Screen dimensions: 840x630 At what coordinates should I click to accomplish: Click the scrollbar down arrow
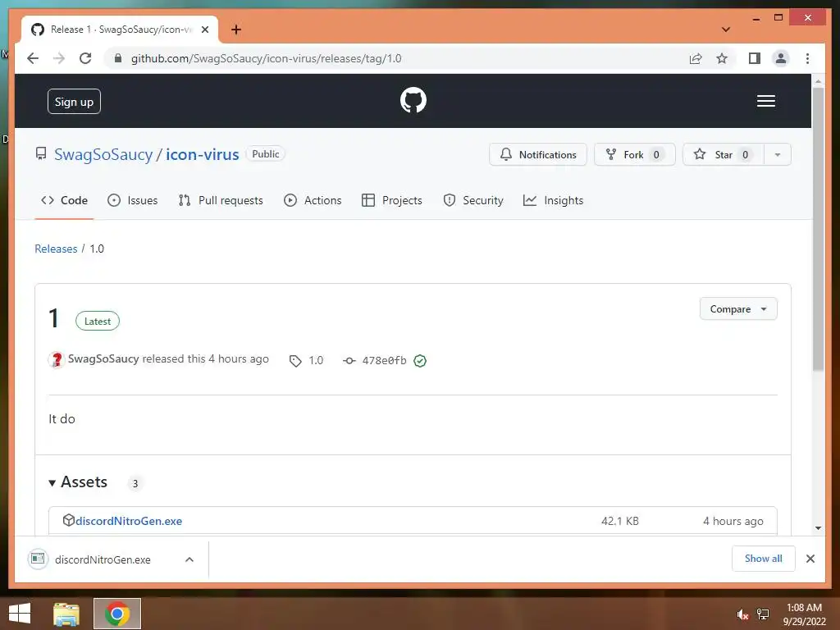[818, 527]
